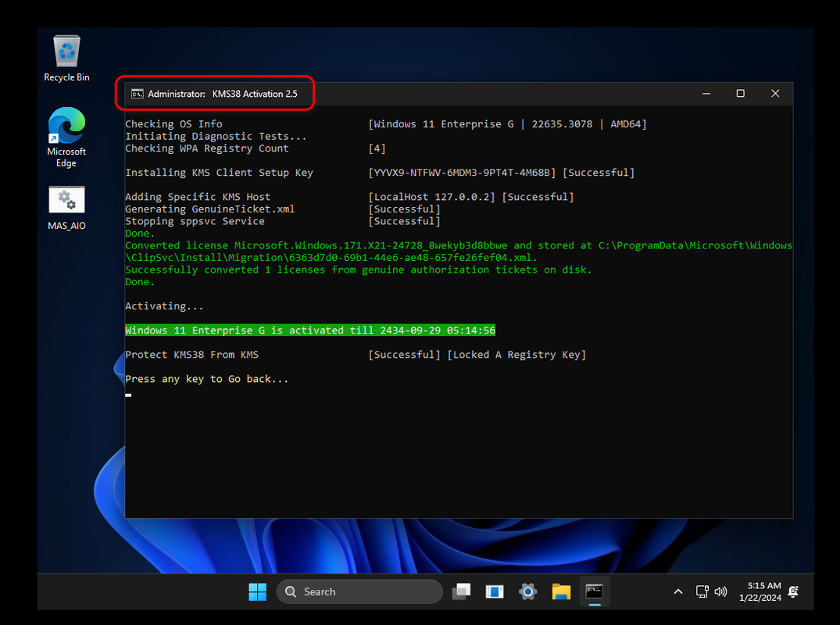Maximize the KMS38 Activation window
This screenshot has height=625, width=840.
tap(740, 94)
